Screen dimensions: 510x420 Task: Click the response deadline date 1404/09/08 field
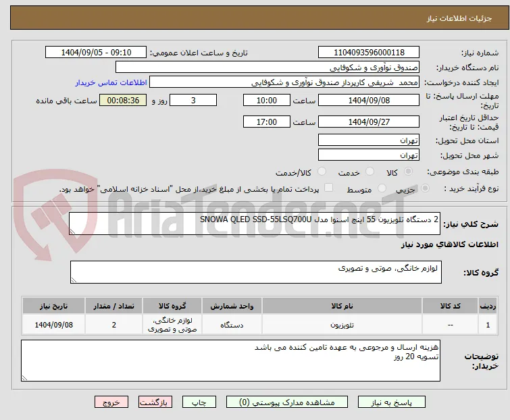(x=369, y=100)
